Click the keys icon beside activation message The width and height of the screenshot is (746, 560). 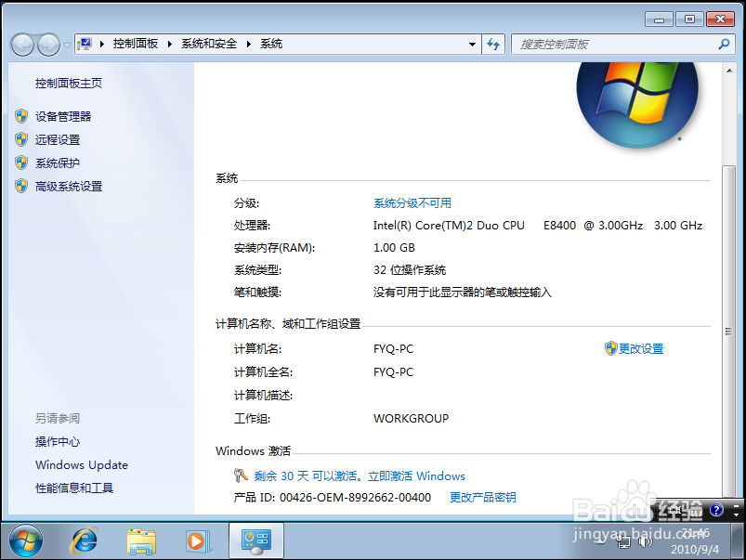(241, 475)
